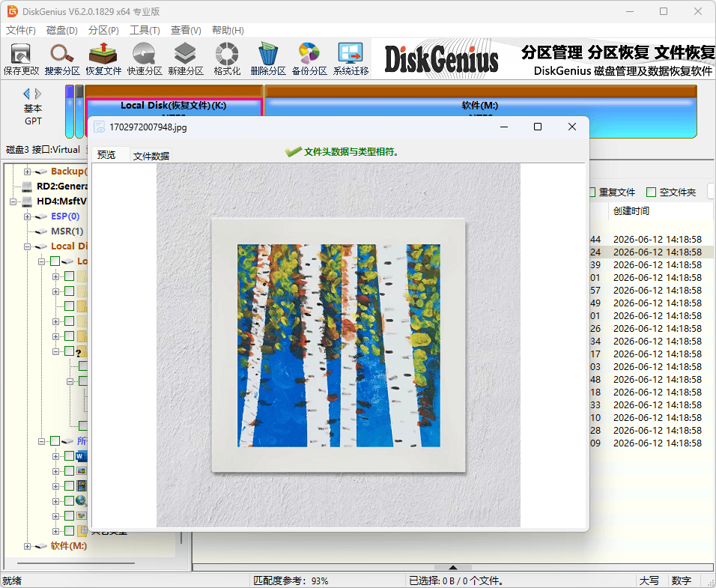
Task: Click the 已选择: 0 B / 0 个文件 status text
Action: point(457,581)
